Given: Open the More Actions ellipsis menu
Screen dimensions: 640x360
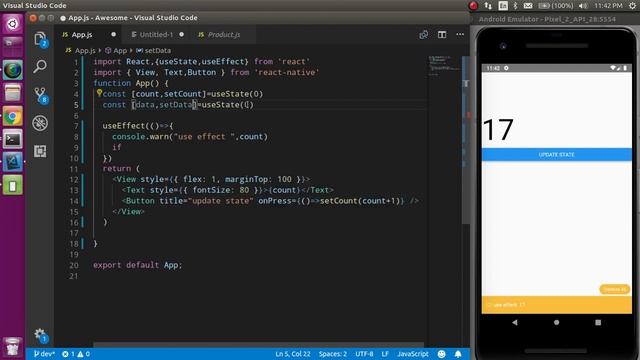Looking at the screenshot, I should tap(460, 35).
